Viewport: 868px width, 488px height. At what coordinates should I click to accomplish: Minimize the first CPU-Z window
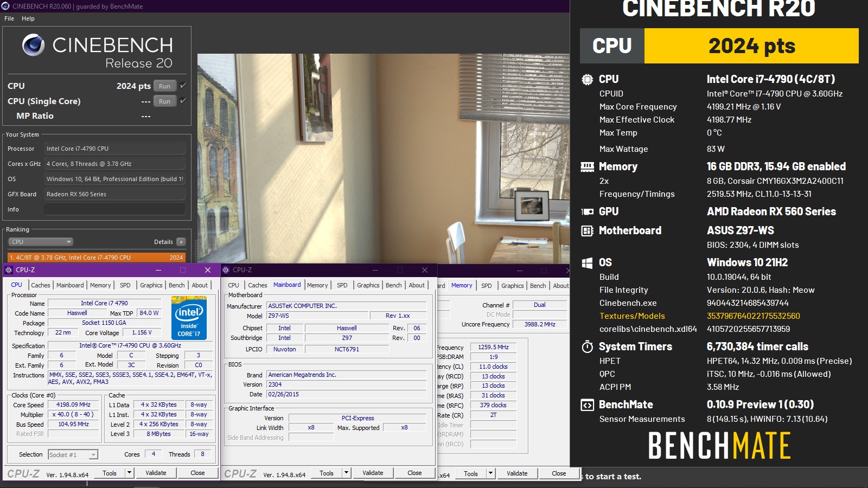tap(158, 270)
